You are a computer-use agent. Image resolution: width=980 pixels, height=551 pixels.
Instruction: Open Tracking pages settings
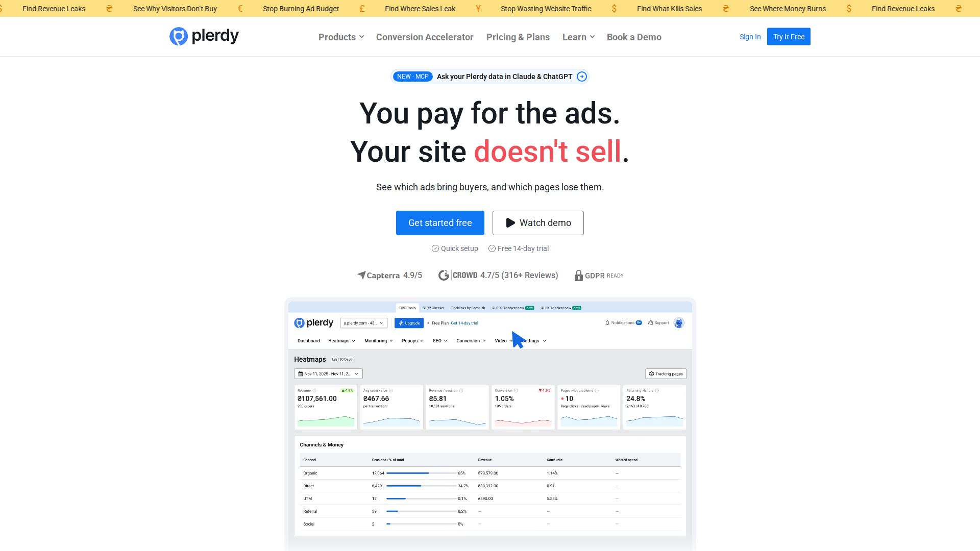[666, 374]
